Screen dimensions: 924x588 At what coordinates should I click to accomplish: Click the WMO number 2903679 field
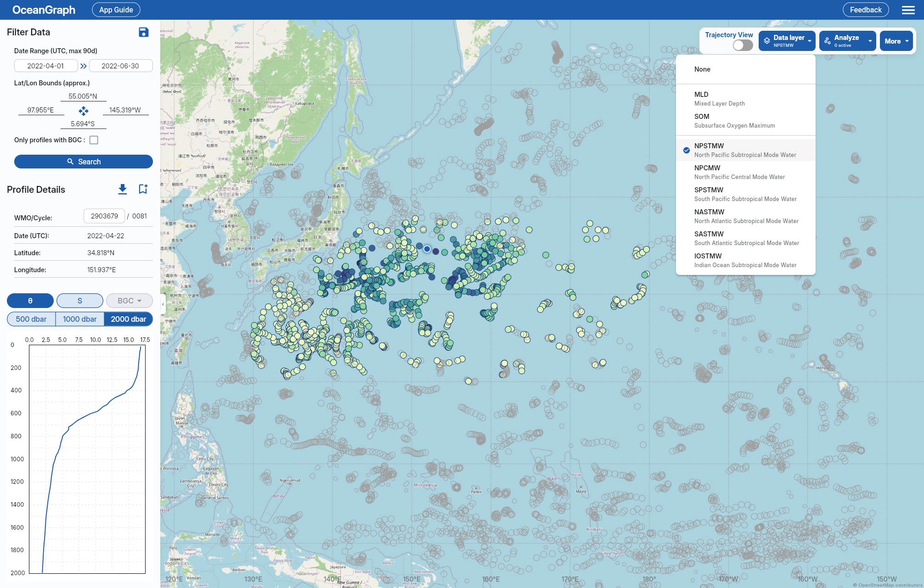tap(104, 216)
